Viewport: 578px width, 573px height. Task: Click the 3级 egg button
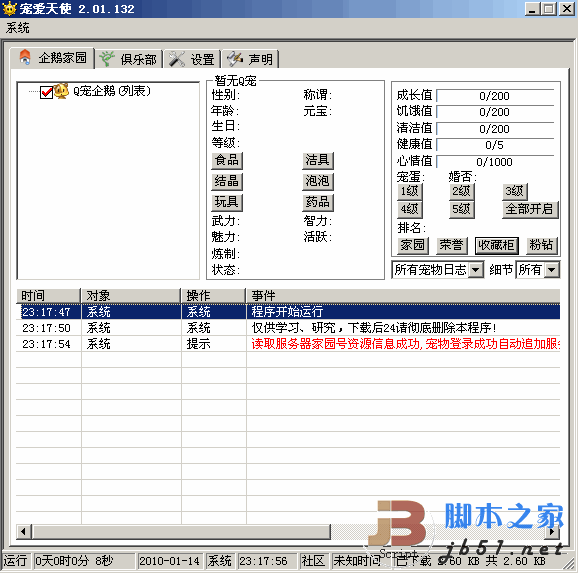coord(515,192)
